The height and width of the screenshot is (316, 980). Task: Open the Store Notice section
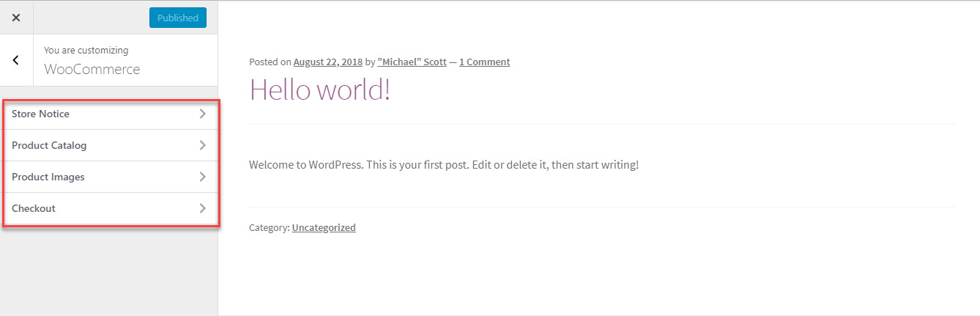[x=41, y=114]
